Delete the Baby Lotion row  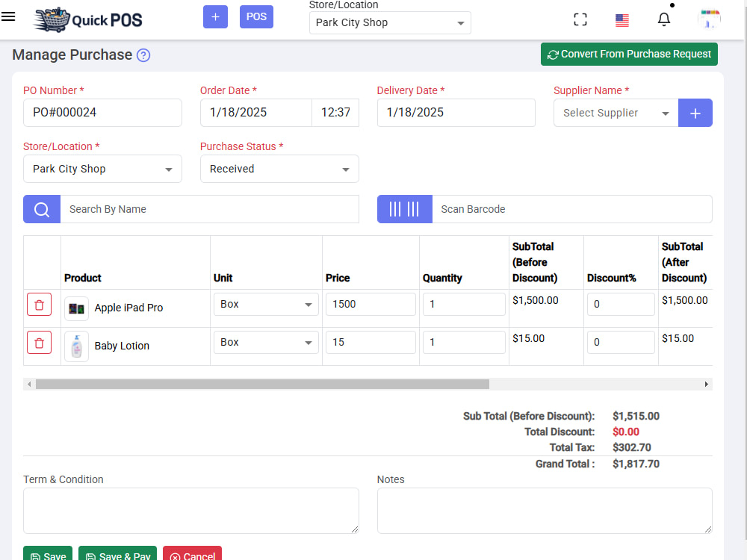[x=39, y=343]
